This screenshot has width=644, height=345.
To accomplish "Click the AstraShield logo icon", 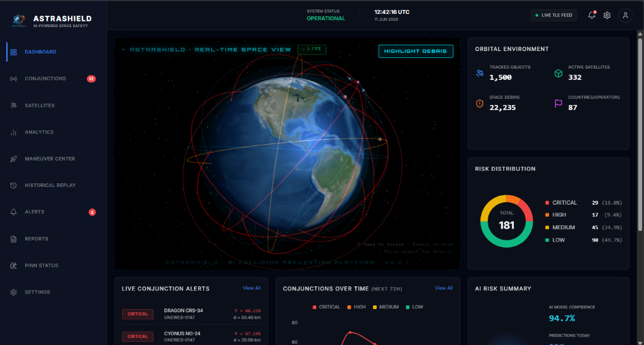I will point(19,21).
